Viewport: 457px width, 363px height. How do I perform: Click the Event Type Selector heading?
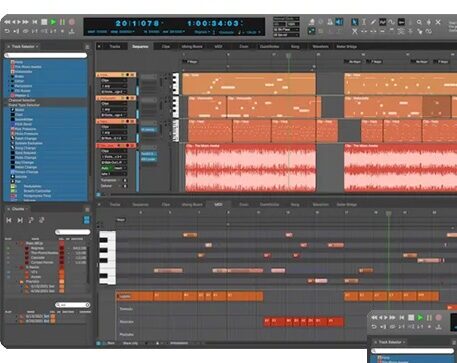tap(24, 105)
